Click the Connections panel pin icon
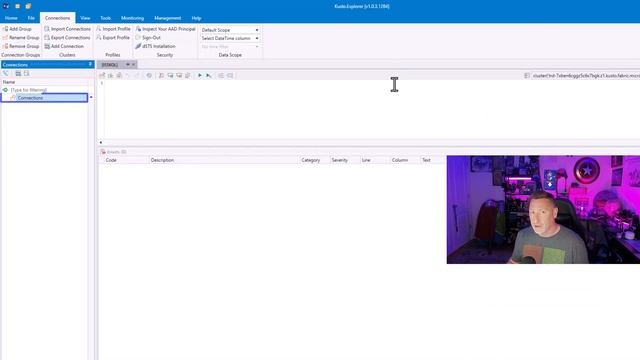This screenshot has height=360, width=640. 90,64
